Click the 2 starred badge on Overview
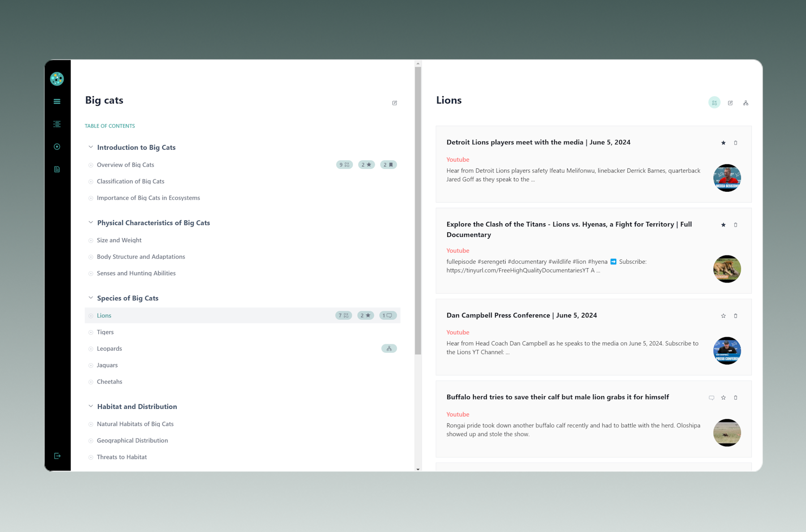Viewport: 806px width, 532px height. 366,165
